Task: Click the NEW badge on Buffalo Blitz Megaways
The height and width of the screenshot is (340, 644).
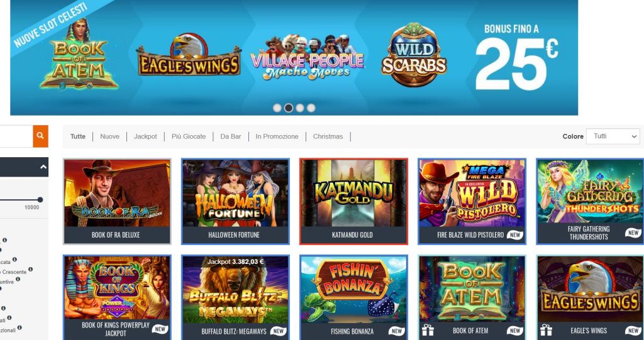Action: [279, 331]
